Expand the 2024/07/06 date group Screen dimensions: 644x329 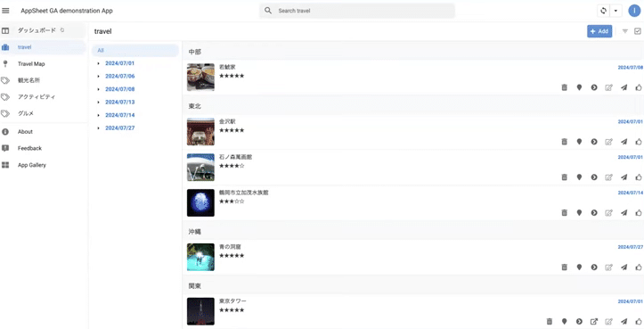[x=99, y=77]
